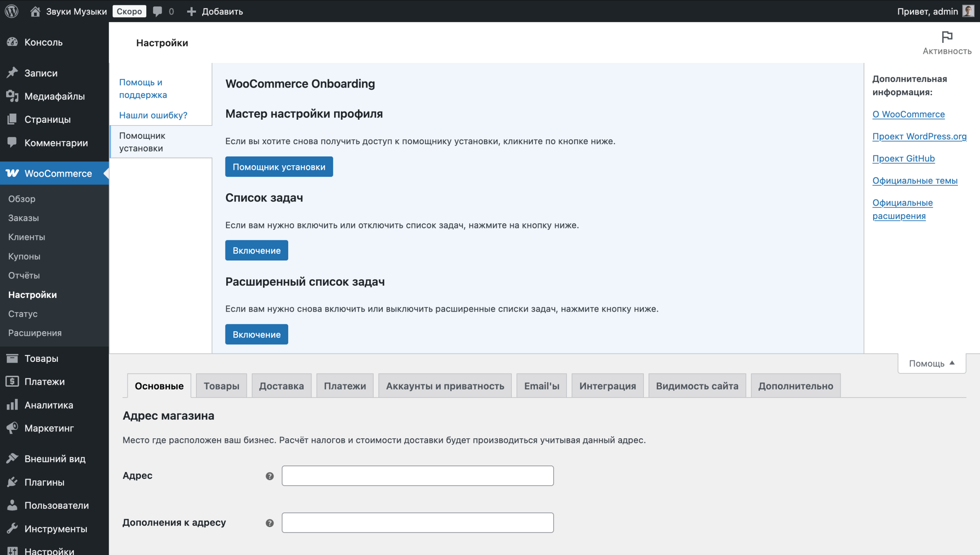The image size is (980, 555).
Task: Expand the Добавить new content menu
Action: tap(215, 11)
